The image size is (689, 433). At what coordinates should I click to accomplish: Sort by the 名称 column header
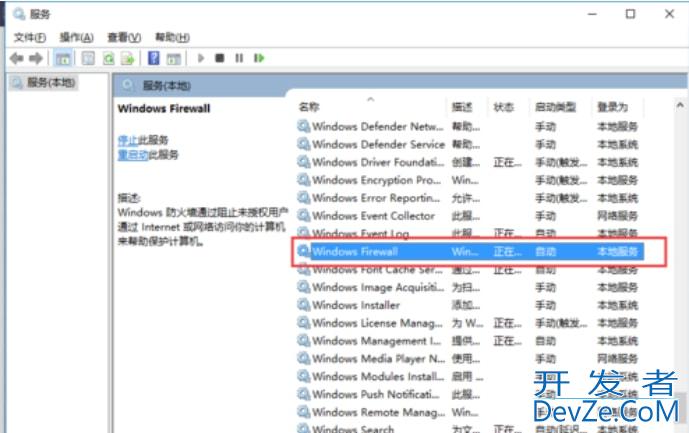point(309,107)
